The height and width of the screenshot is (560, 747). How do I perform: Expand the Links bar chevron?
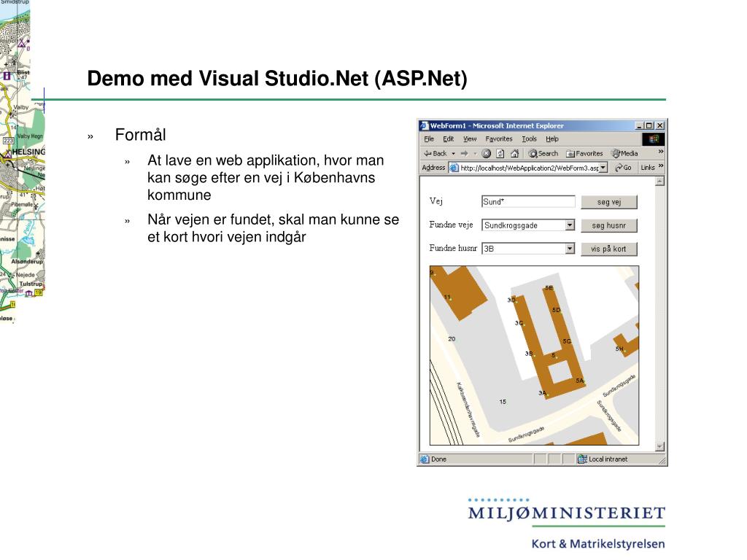[661, 166]
